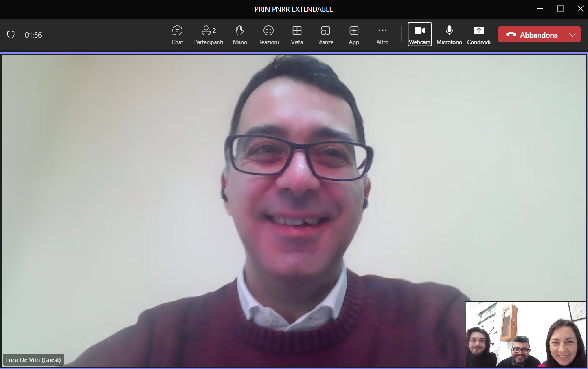Select the self-view video thumbnail

click(526, 334)
